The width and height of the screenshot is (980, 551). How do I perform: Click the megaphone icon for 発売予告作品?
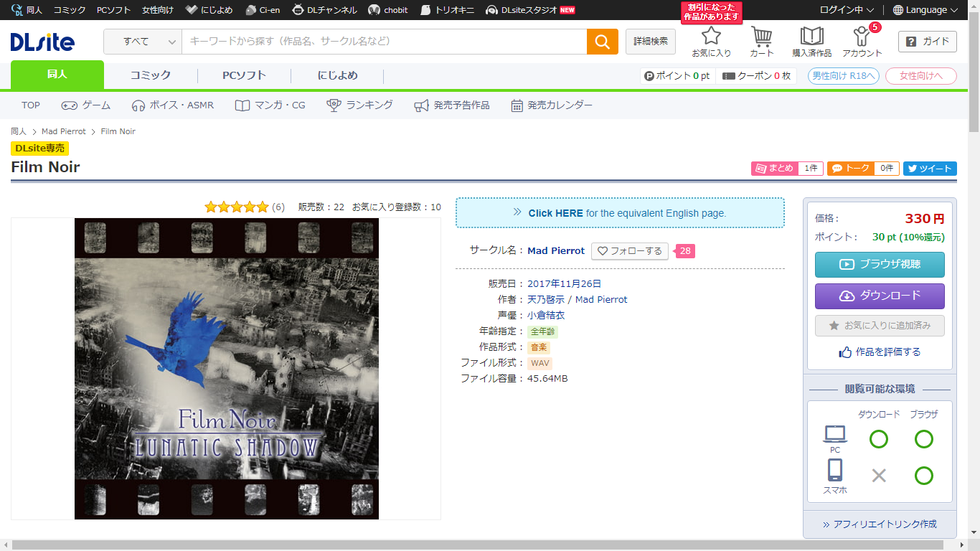[x=421, y=105]
